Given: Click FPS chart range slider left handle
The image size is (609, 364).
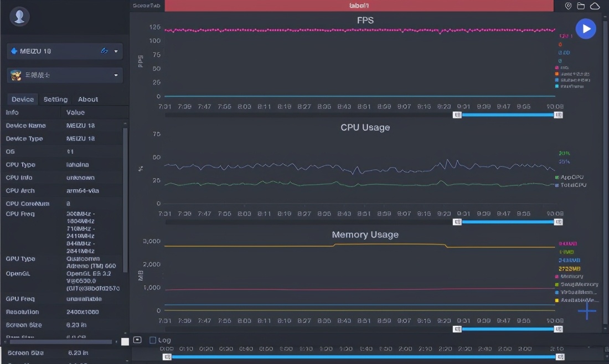Looking at the screenshot, I should 457,115.
